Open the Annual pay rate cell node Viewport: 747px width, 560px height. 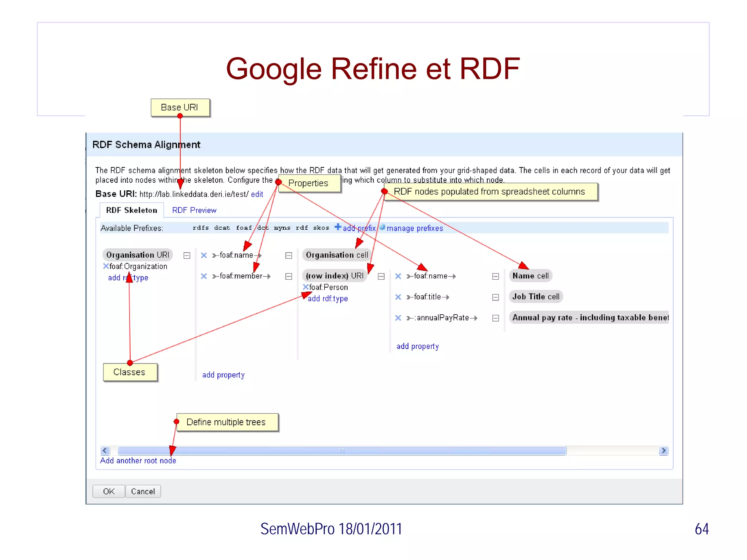point(589,318)
